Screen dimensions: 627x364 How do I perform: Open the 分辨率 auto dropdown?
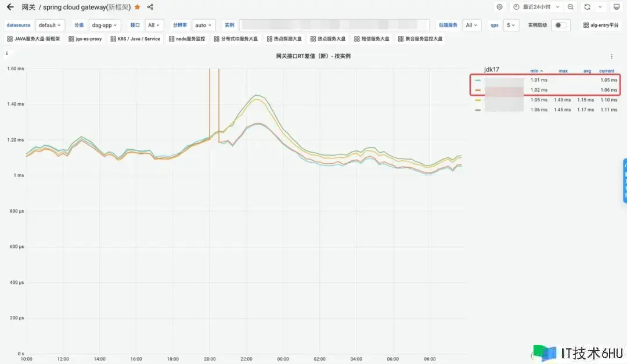204,25
